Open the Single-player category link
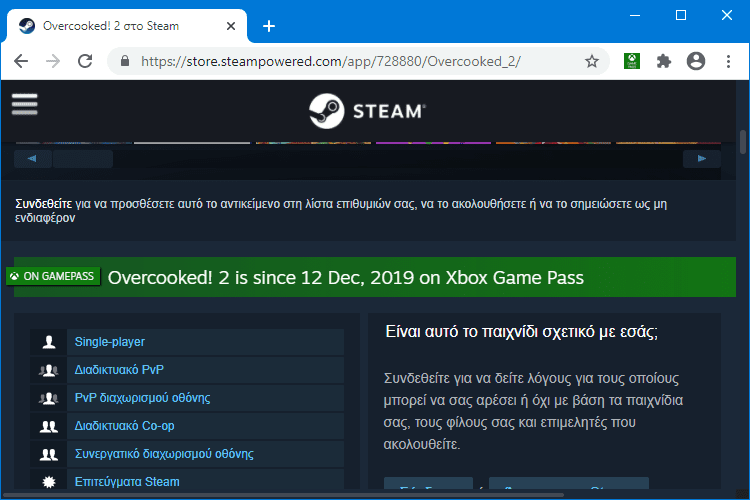This screenshot has height=500, width=750. pyautogui.click(x=110, y=342)
